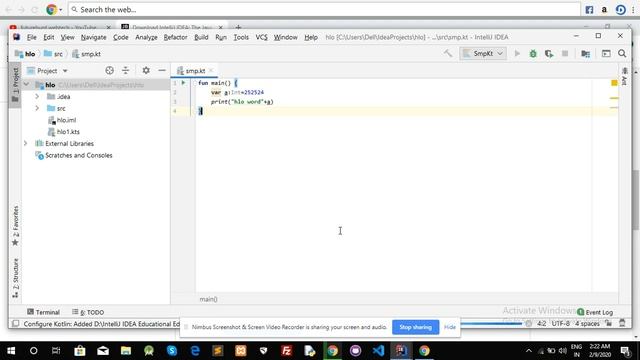Expand the .idea folder
The height and width of the screenshot is (360, 640).
coord(37,96)
